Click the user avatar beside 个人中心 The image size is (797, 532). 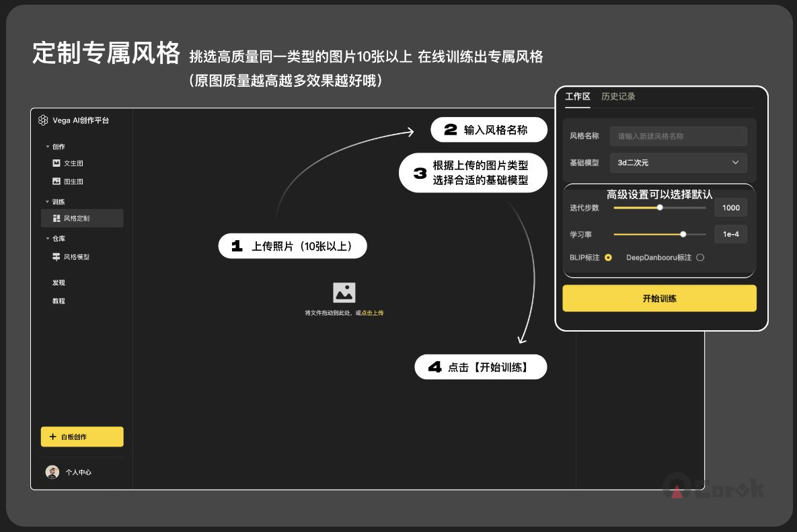(x=52, y=472)
